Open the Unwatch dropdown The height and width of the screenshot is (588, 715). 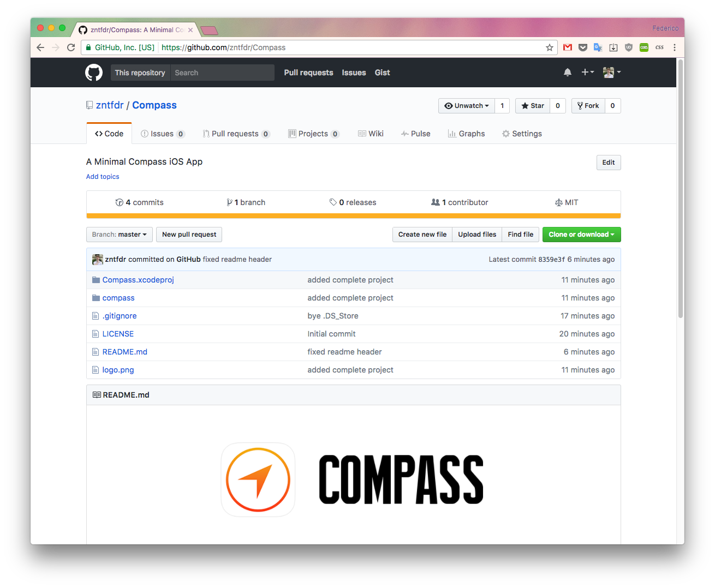pyautogui.click(x=467, y=106)
